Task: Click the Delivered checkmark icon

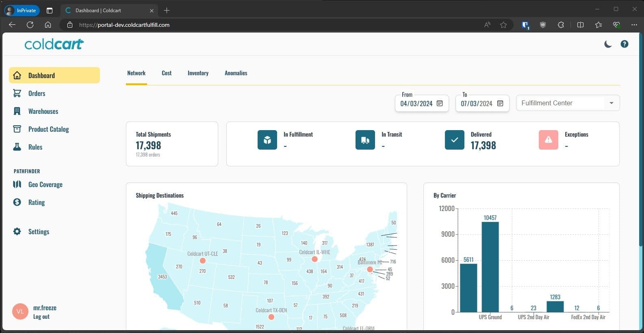Action: 455,140
